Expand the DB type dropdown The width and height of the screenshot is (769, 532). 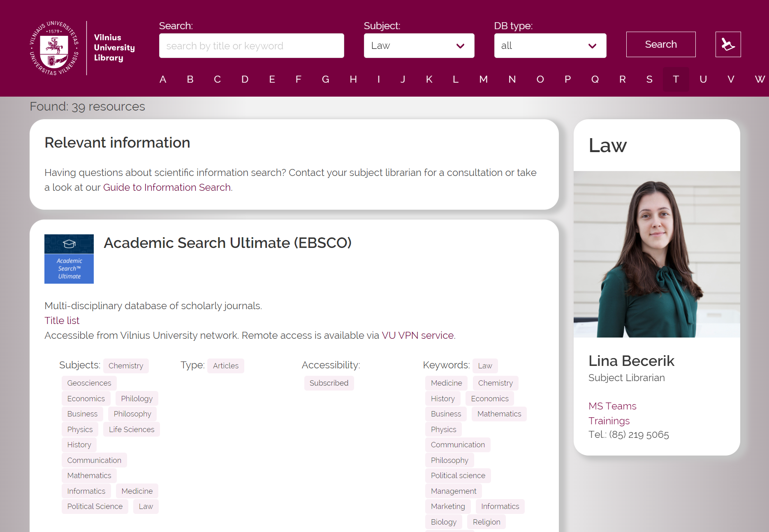[550, 46]
